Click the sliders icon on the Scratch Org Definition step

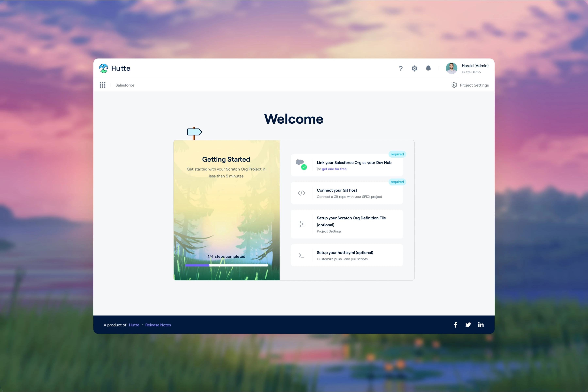click(301, 224)
